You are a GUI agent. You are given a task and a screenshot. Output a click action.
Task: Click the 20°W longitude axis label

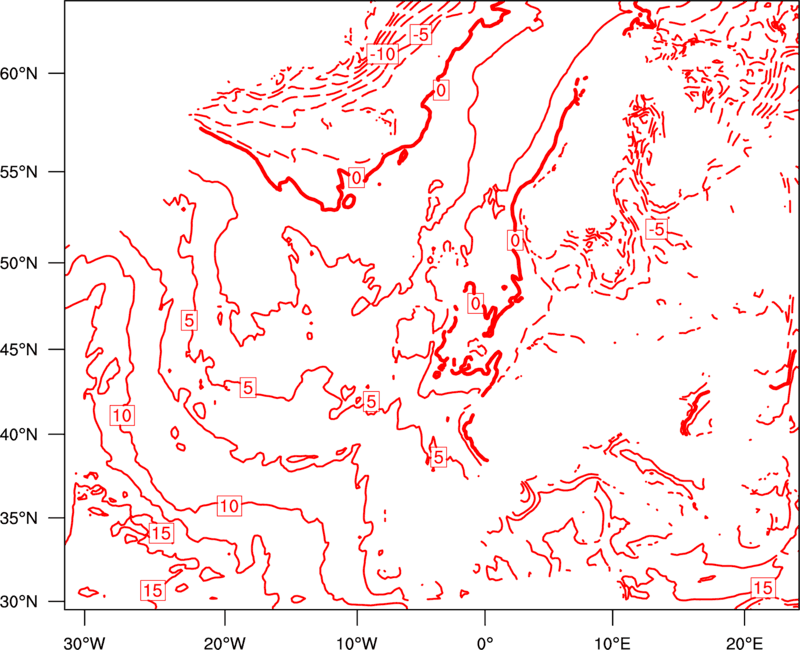pos(224,642)
